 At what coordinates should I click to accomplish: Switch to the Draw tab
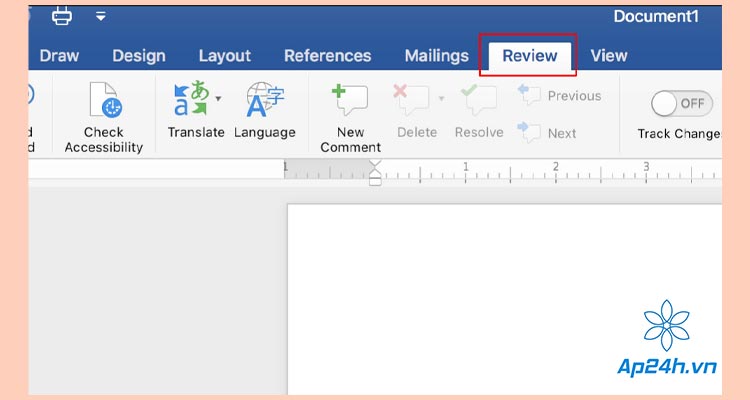tap(59, 56)
